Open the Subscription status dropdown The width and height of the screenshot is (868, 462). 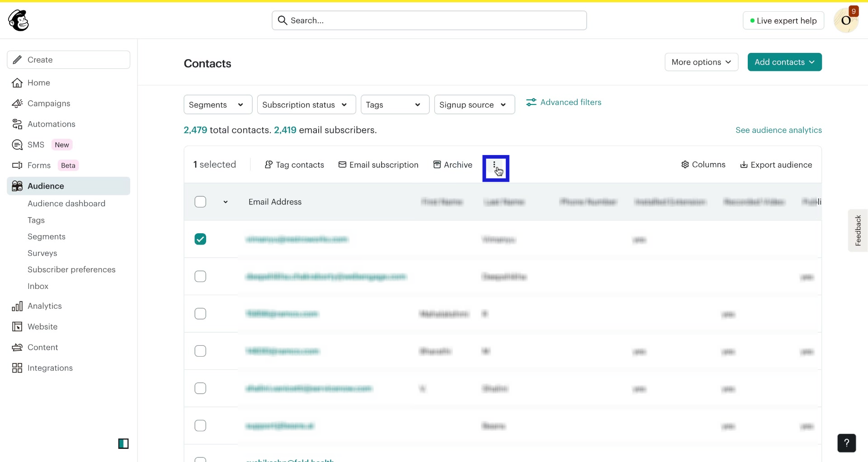coord(306,104)
